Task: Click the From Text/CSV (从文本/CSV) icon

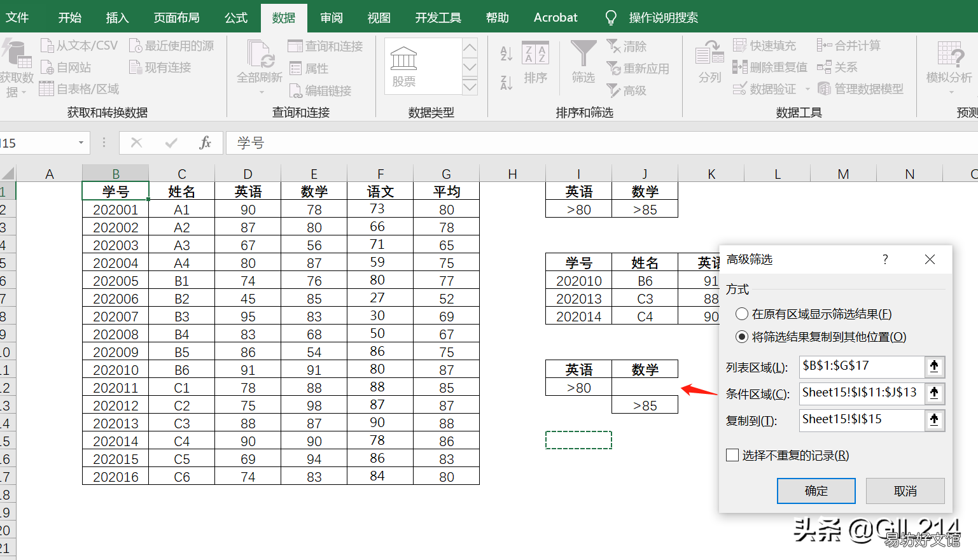Action: point(47,46)
